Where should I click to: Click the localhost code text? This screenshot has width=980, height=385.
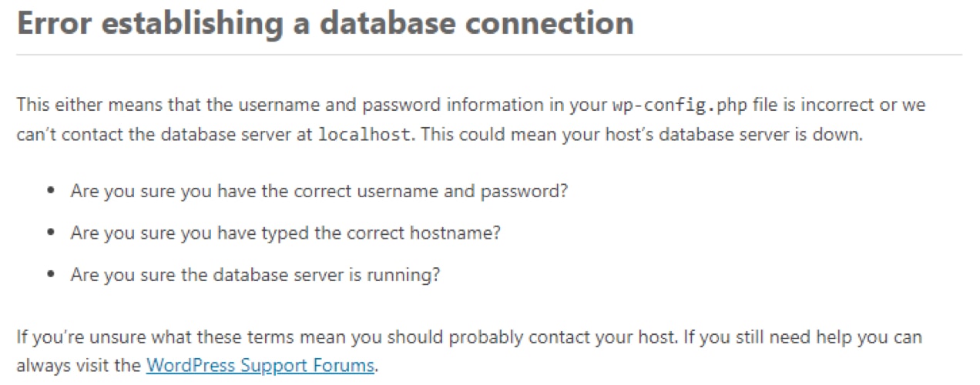click(x=364, y=133)
